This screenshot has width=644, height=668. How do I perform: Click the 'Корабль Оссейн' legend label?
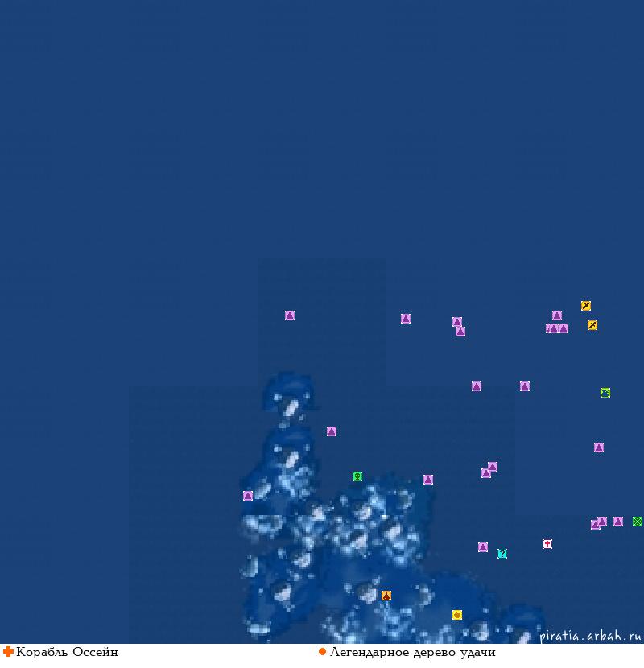click(67, 652)
